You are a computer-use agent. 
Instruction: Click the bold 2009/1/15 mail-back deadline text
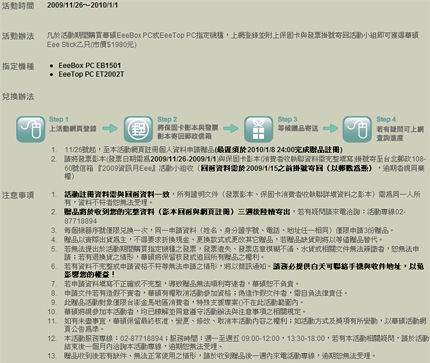pos(287,168)
